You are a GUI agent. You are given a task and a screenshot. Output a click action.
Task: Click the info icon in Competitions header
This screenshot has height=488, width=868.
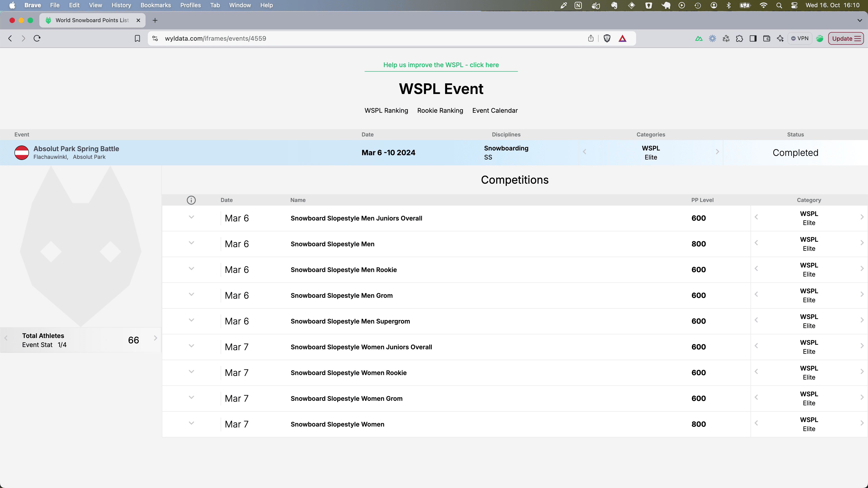coord(191,200)
